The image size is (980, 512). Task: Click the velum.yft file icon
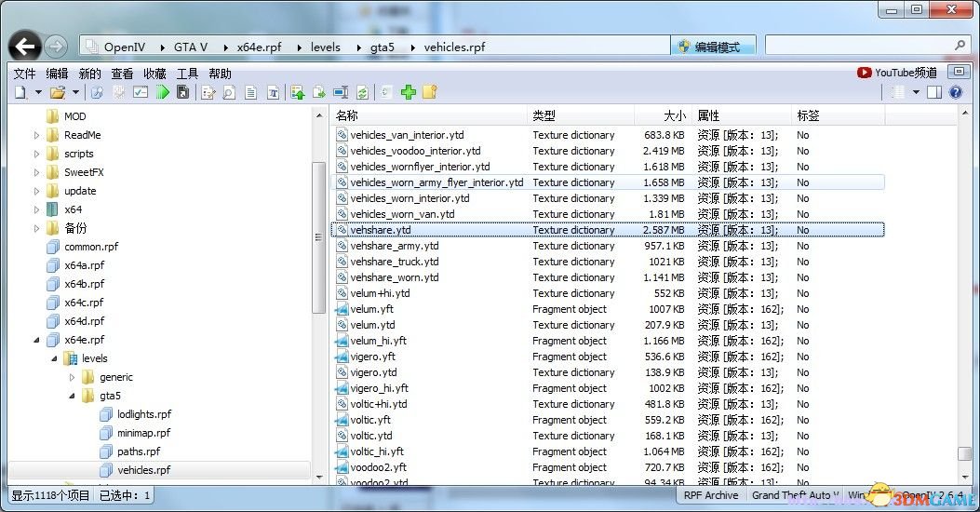[342, 309]
